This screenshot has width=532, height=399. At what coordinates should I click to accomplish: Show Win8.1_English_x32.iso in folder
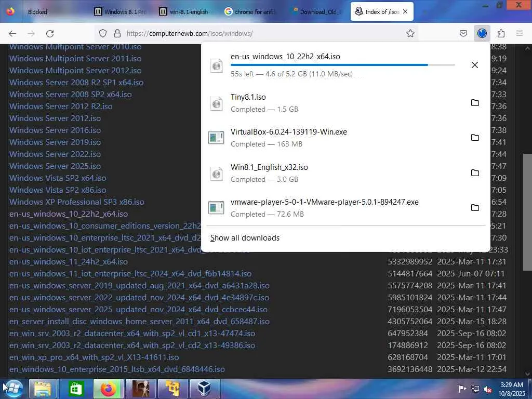tap(475, 172)
